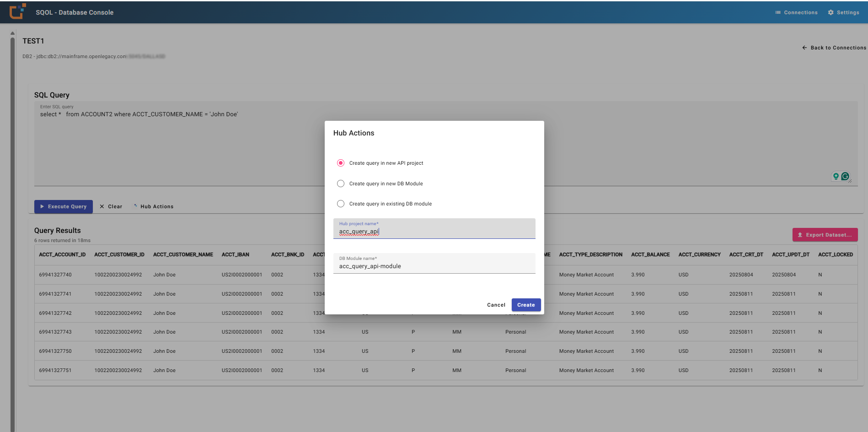The height and width of the screenshot is (432, 868).
Task: Click account ID 69941327740 cell
Action: tap(55, 275)
